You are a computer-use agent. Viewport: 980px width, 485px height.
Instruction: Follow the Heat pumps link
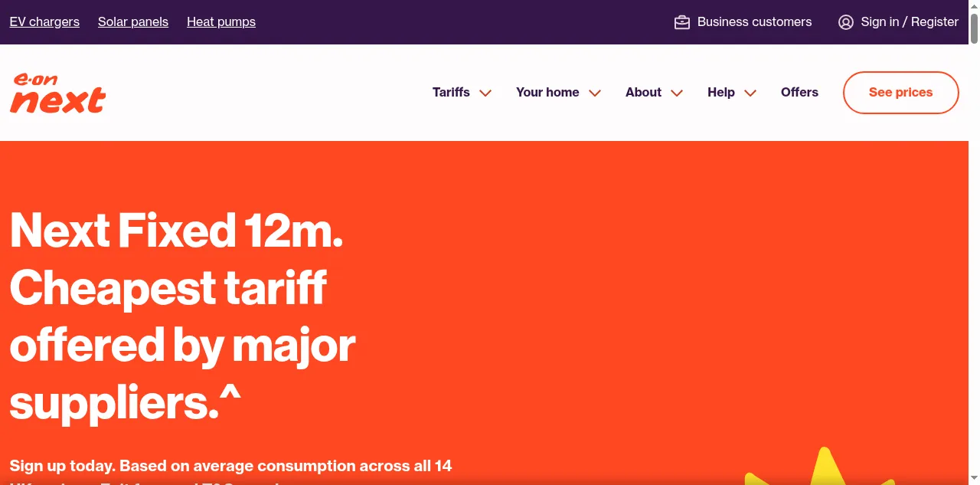(221, 22)
